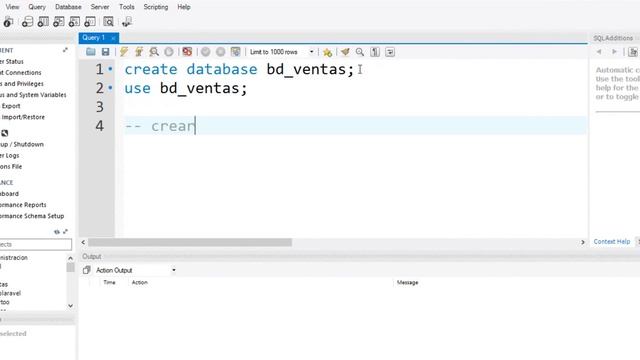Viewport: 640px width, 360px height.
Task: Open Server Status in navigator
Action: tap(12, 61)
